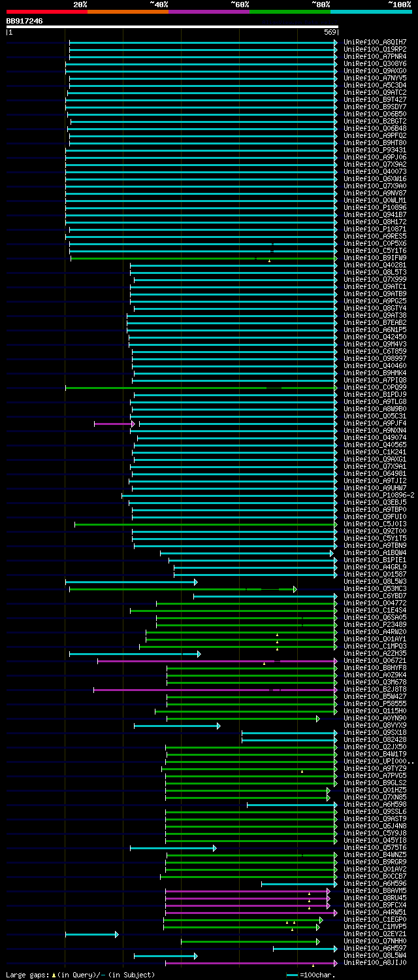Click the green alignment bar for UniRef100_B9IFW9

(204, 258)
